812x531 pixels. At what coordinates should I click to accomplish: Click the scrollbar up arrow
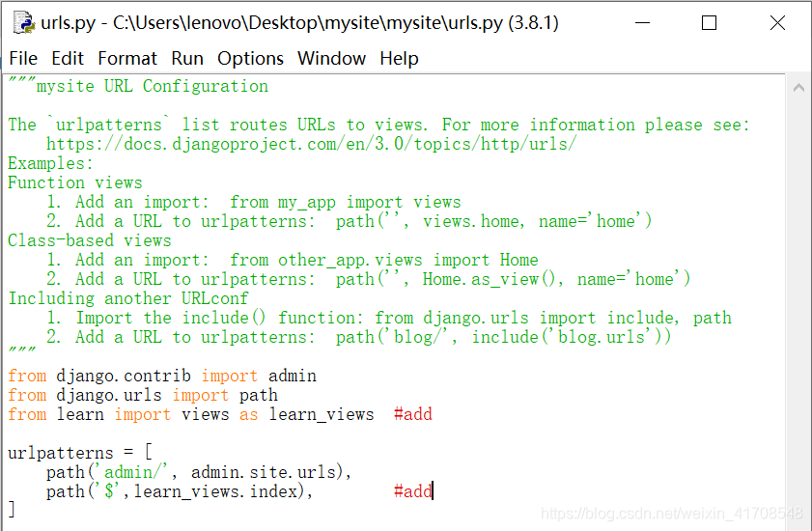coord(798,88)
